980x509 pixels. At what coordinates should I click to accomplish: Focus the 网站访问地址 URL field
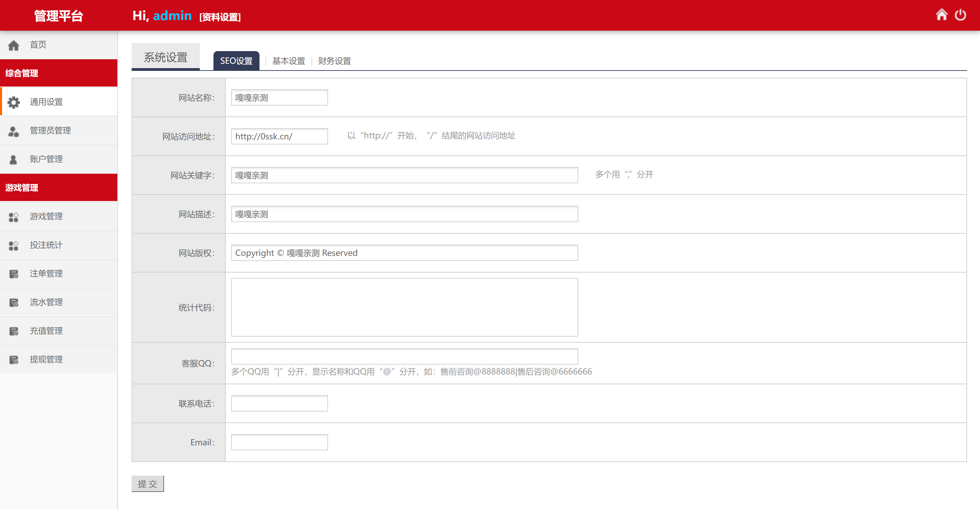point(279,136)
